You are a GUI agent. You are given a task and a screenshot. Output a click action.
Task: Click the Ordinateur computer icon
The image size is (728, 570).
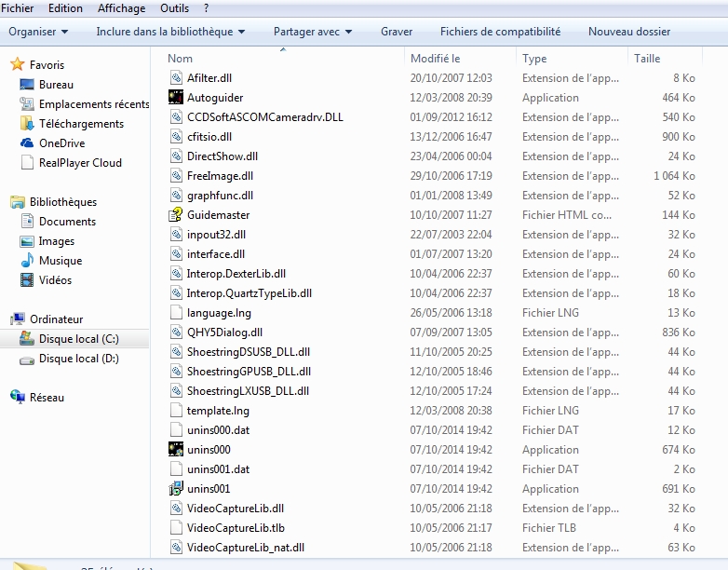coord(18,319)
